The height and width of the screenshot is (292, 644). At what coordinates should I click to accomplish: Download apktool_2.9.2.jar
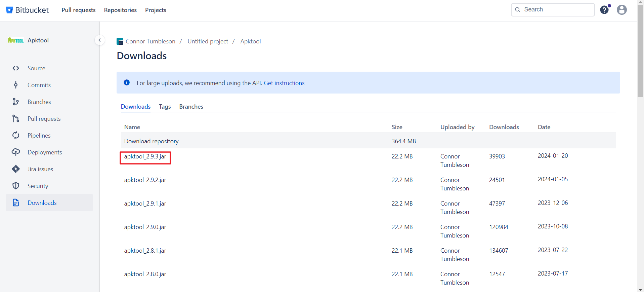click(x=145, y=180)
